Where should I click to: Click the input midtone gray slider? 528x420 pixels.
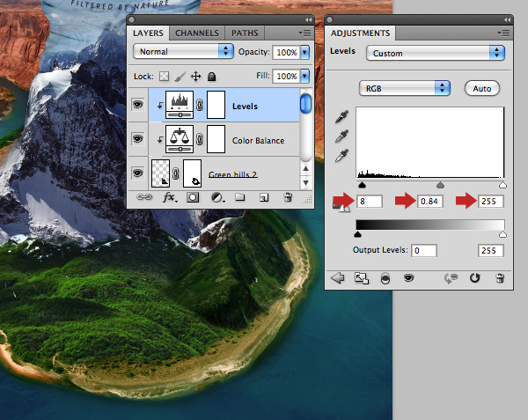(x=440, y=185)
